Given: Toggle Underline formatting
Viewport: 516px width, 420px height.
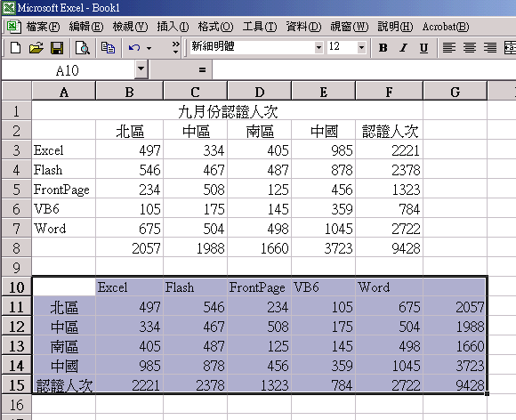Looking at the screenshot, I should pos(423,48).
